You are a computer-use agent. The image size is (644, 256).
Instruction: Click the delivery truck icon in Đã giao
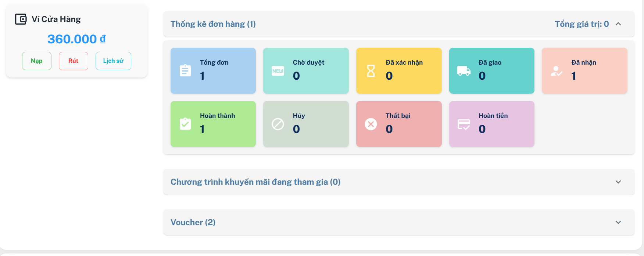click(464, 71)
